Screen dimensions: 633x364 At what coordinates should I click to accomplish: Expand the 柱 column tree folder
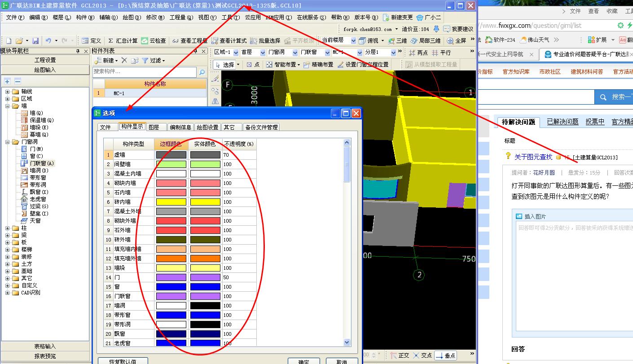pyautogui.click(x=8, y=228)
